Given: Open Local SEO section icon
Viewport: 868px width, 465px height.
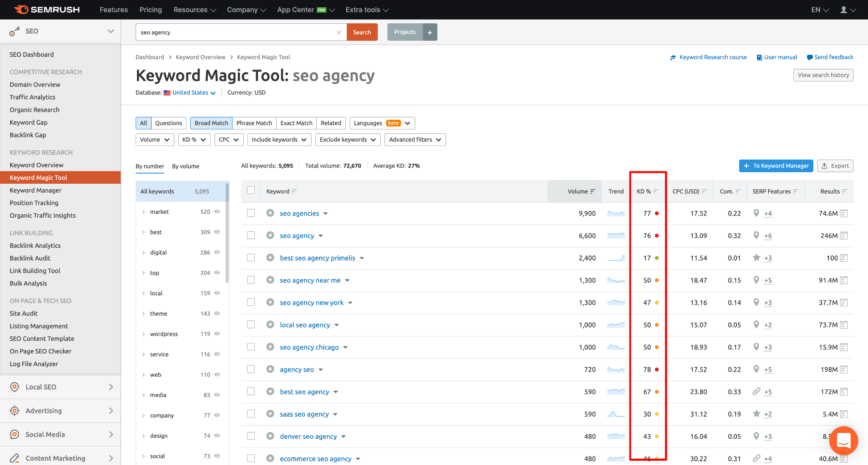Looking at the screenshot, I should tap(14, 387).
